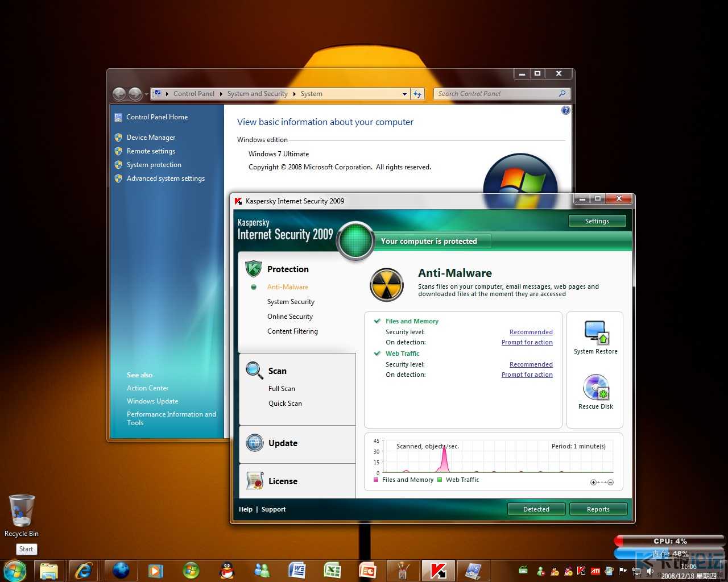728x582 pixels.
Task: Open Device Manager in Control Panel sidebar
Action: click(151, 138)
